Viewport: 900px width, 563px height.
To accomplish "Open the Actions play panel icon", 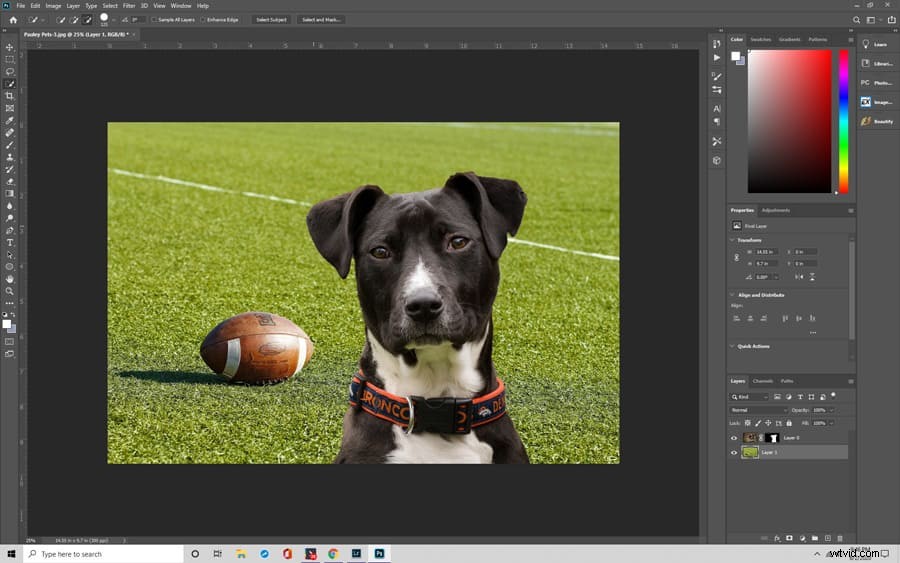I will point(717,57).
